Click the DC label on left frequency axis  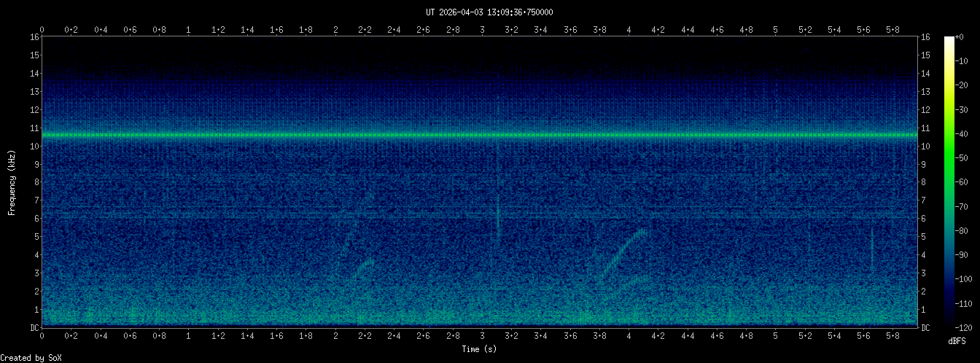(x=34, y=328)
